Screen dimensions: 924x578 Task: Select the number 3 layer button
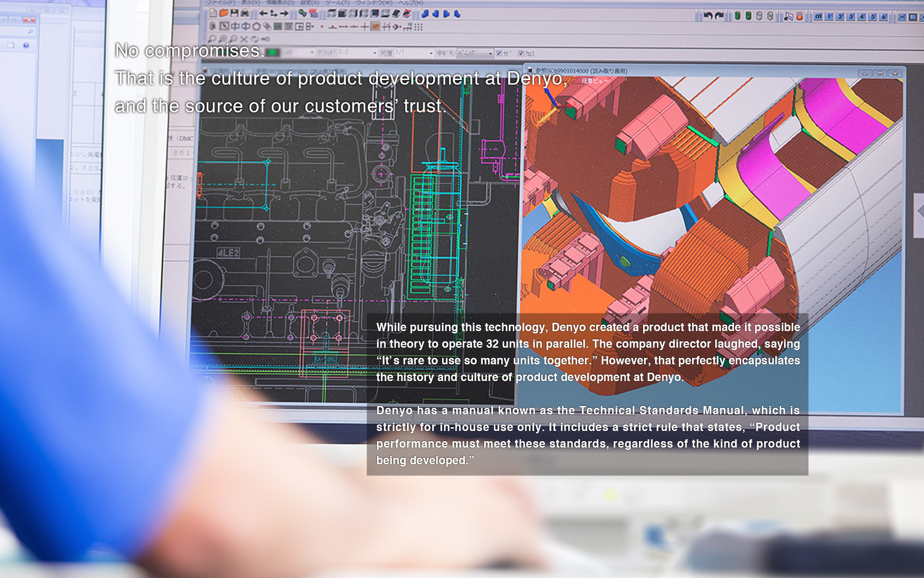[851, 17]
